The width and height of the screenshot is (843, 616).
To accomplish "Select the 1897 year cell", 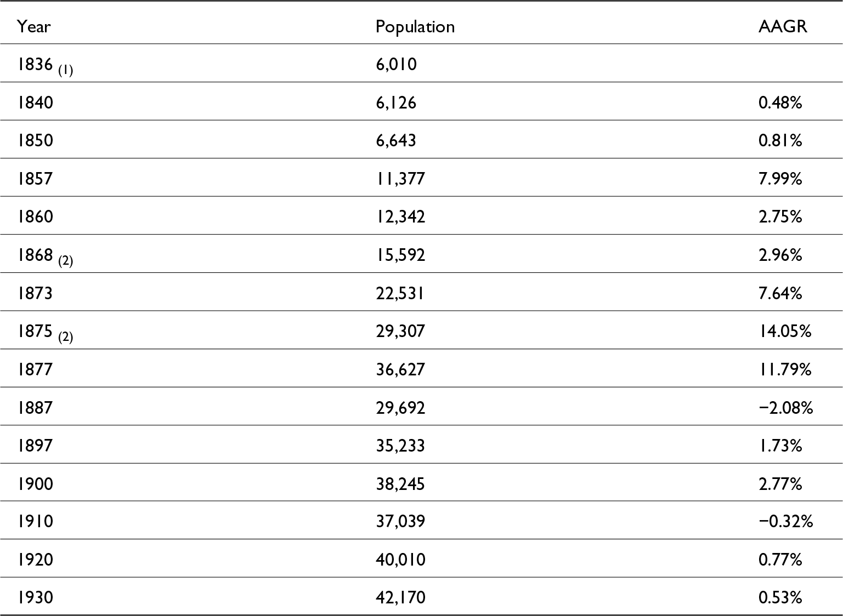I will coord(35,445).
